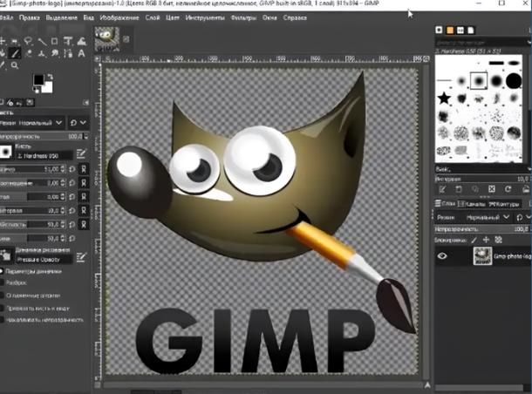Open the paint tool Режим dropdown
The image size is (532, 394).
point(32,123)
